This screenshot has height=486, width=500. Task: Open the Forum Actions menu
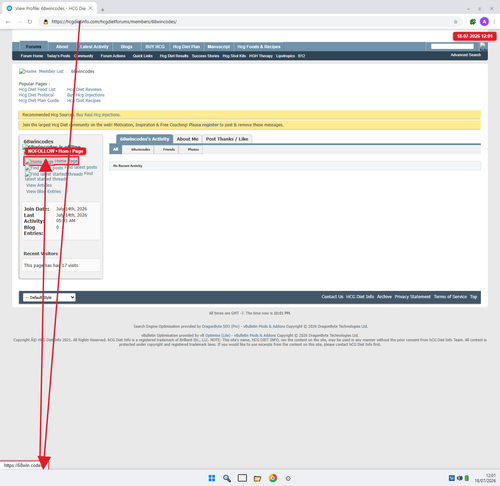coord(113,56)
